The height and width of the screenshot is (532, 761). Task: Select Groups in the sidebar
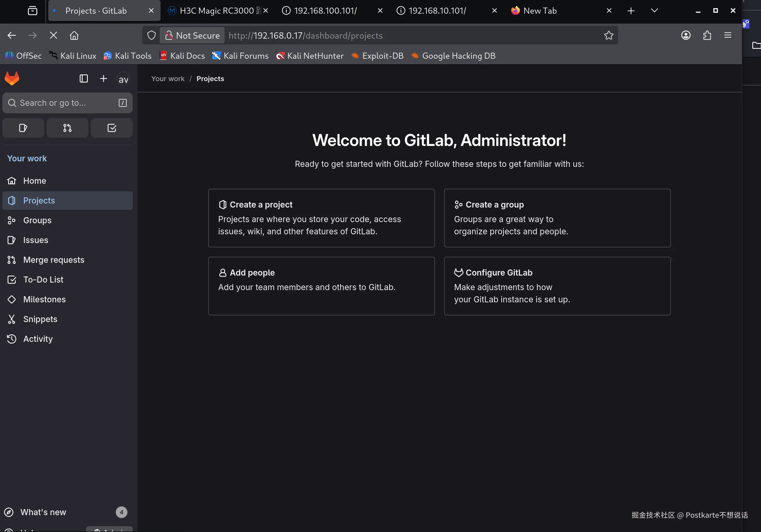[x=37, y=220]
